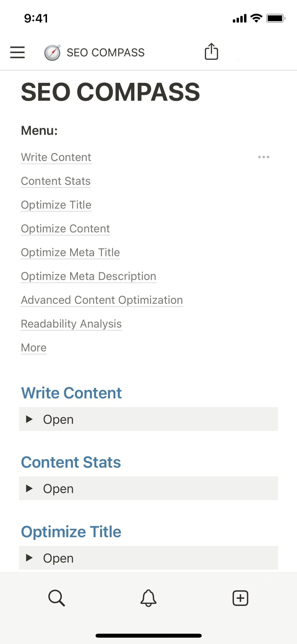This screenshot has height=644, width=297.
Task: Tap the SEO COMPASS page title heading
Action: [x=110, y=92]
